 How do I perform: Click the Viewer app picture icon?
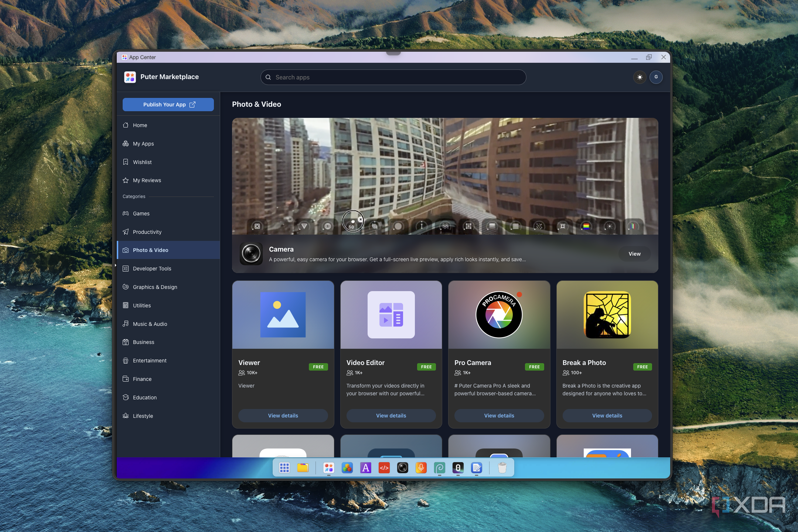coord(283,315)
